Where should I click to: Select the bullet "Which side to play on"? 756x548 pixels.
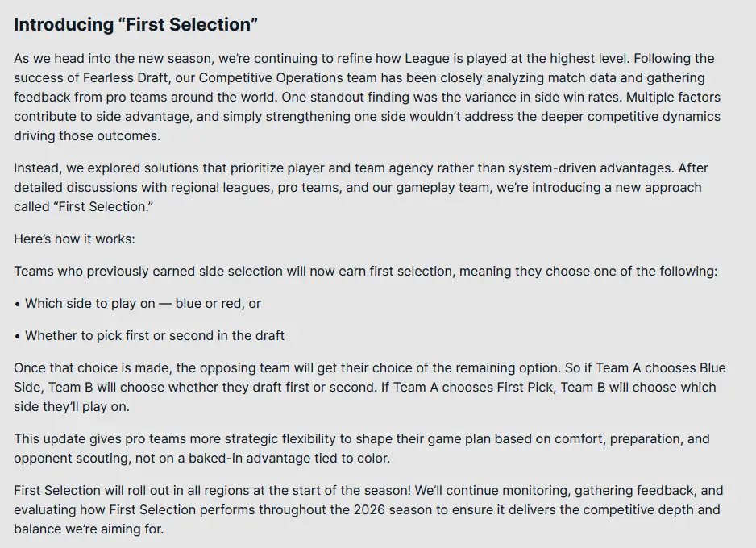pos(143,304)
